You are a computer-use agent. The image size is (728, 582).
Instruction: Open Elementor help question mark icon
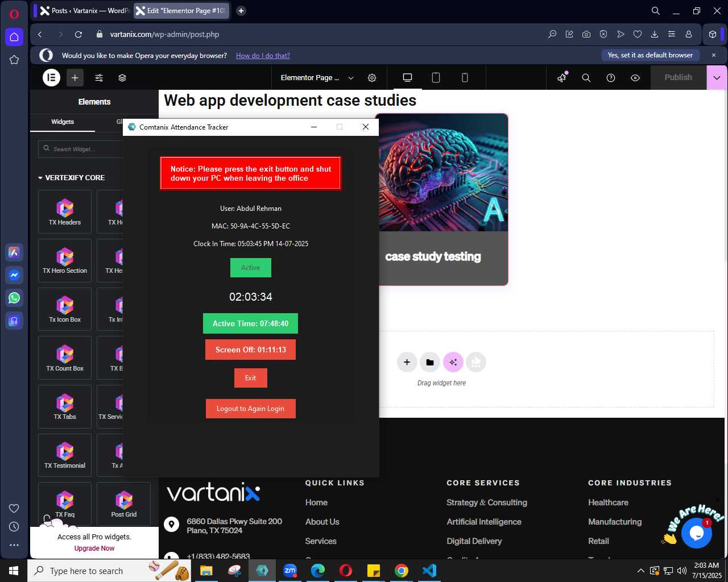coord(611,78)
